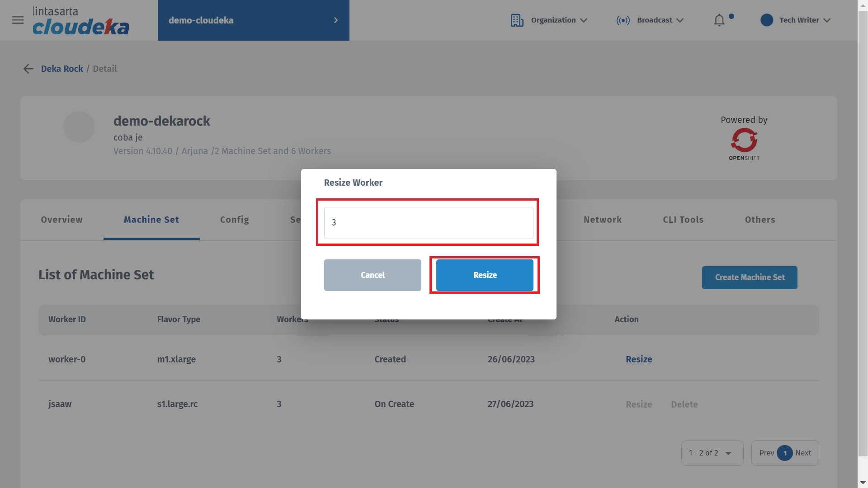Expand the demo-cloudeka project selector
The width and height of the screenshot is (868, 488).
tap(253, 20)
